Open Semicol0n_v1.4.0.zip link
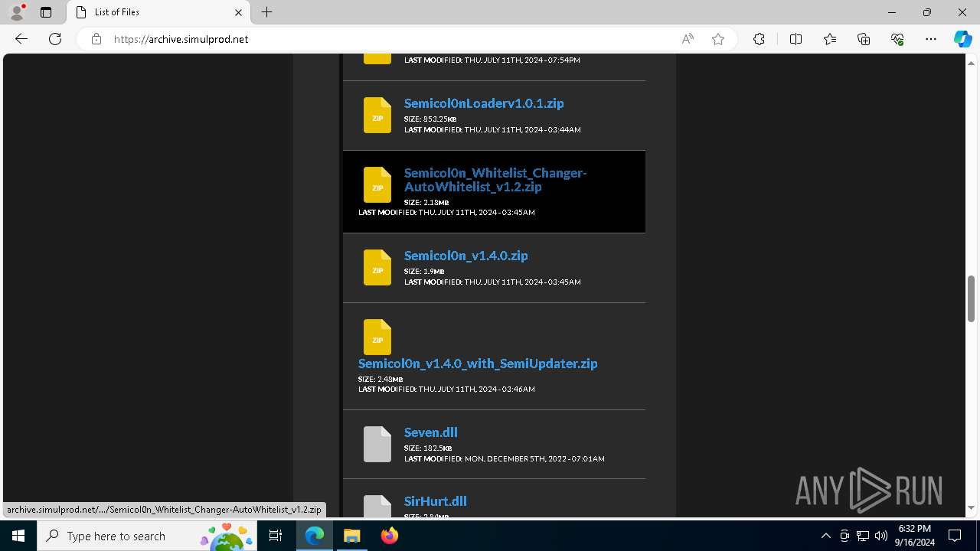This screenshot has height=551, width=980. point(465,256)
